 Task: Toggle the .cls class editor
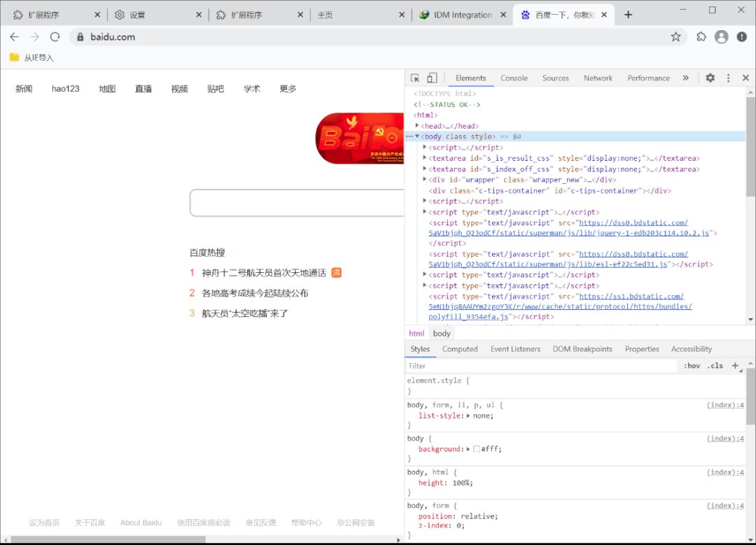[715, 366]
